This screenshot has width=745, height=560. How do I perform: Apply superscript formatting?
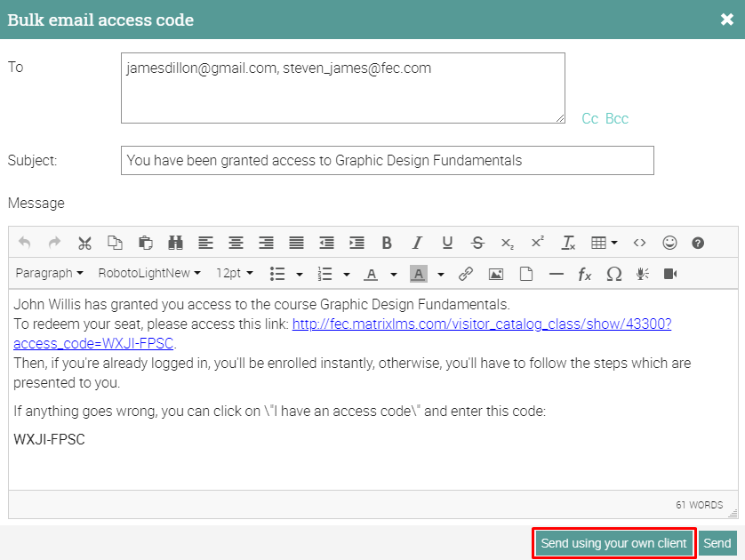[x=537, y=243]
